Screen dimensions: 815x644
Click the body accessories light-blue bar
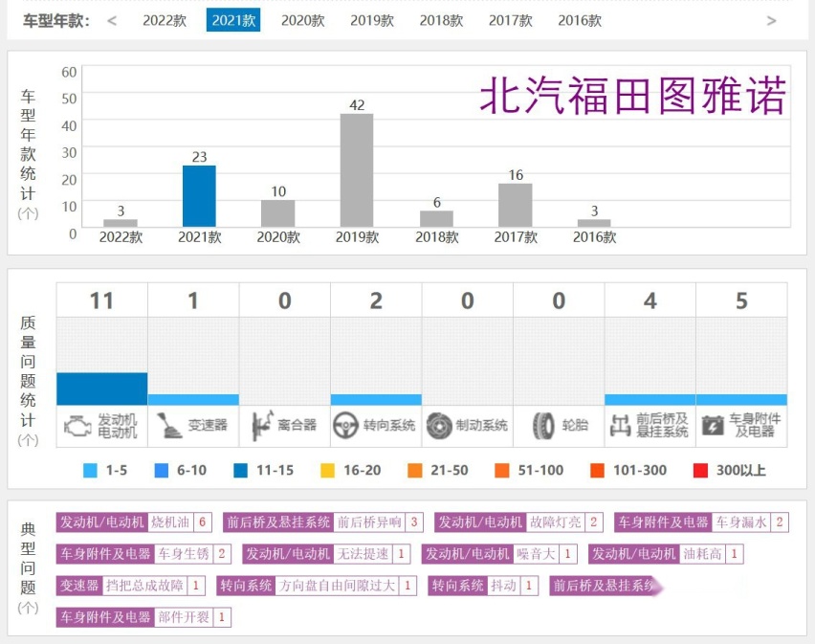[x=741, y=400]
